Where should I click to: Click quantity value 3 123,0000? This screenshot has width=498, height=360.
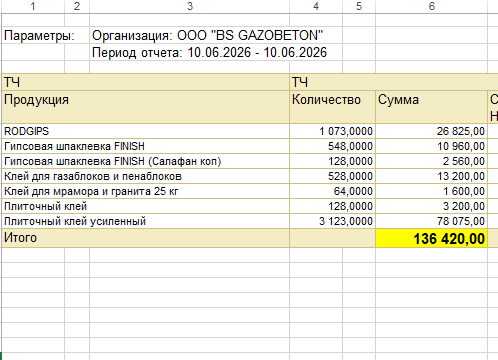333,221
